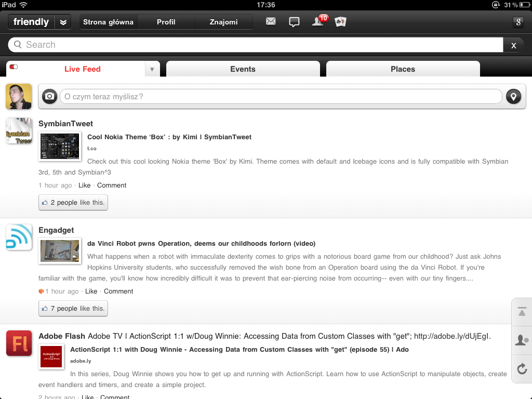Like the SymbianTweet post
532x399 pixels.
(85, 185)
